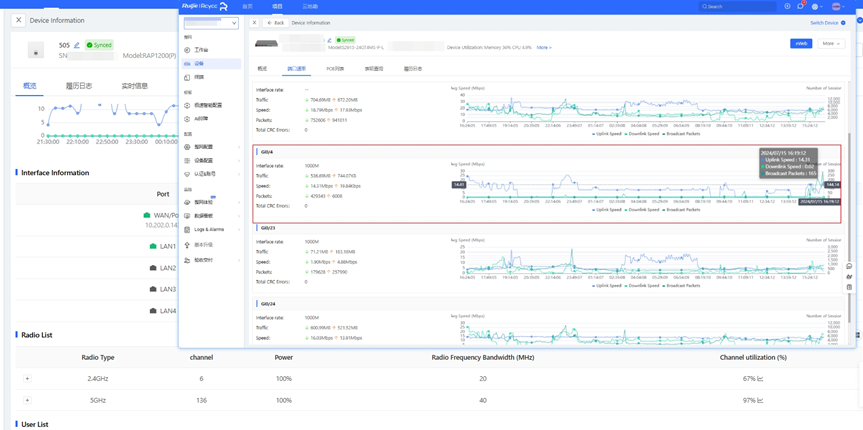Screen dimensions: 863x430
Task: Open Logs & Alarms in the sidebar
Action: (208, 229)
